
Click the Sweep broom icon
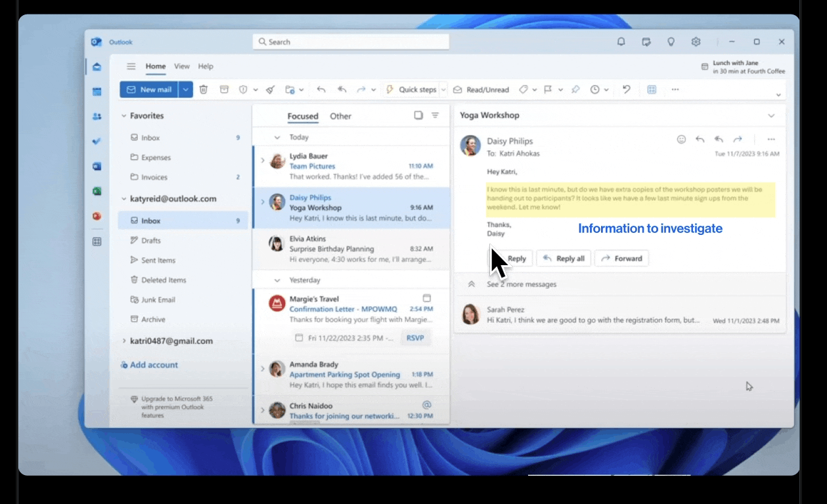[x=270, y=89]
